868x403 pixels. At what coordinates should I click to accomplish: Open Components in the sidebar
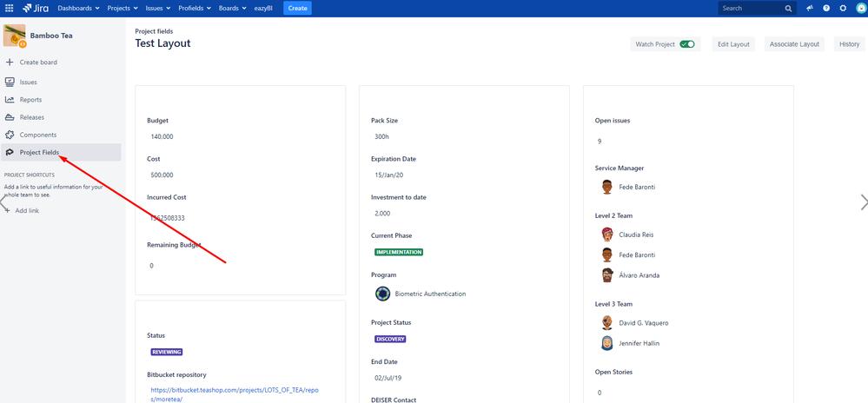(x=61, y=135)
